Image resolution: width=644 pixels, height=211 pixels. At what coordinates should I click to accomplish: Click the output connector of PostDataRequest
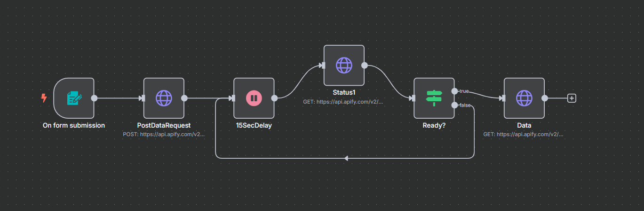(x=184, y=98)
